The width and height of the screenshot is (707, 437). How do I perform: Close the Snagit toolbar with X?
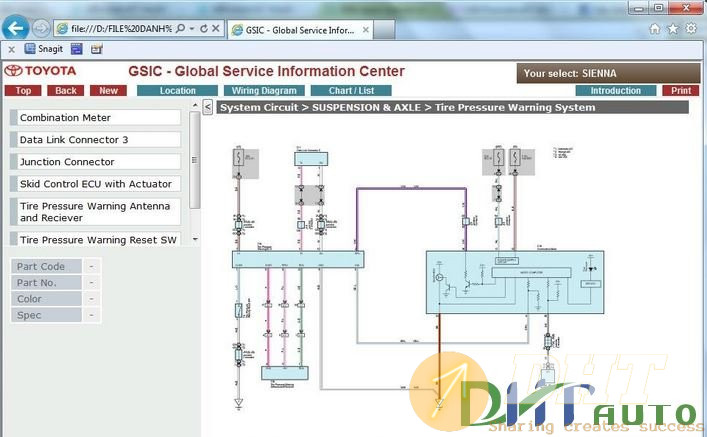tap(11, 49)
